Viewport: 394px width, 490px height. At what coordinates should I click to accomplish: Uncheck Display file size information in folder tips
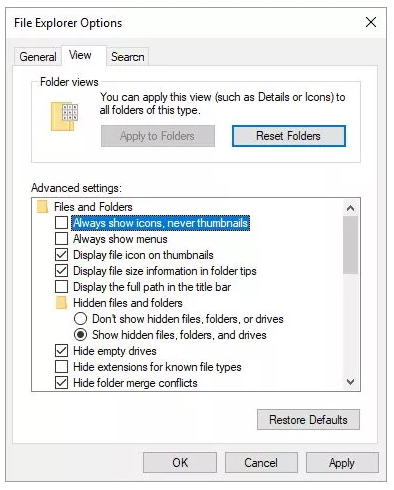point(61,271)
